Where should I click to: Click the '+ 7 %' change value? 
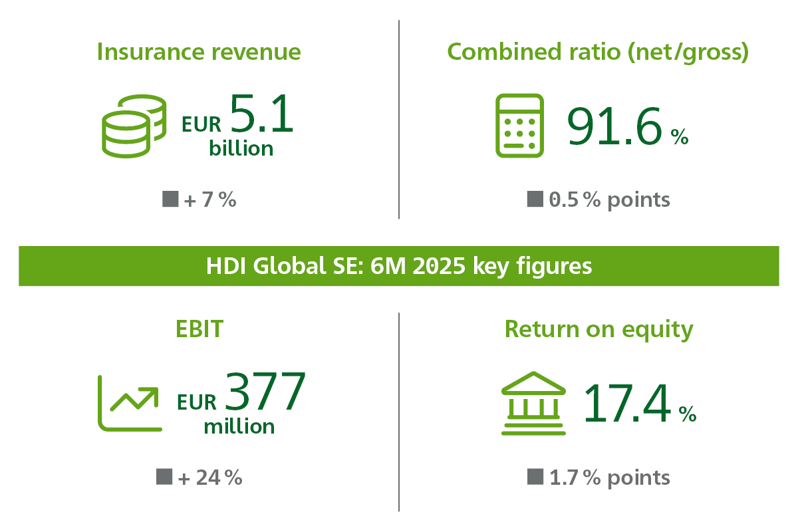click(210, 199)
